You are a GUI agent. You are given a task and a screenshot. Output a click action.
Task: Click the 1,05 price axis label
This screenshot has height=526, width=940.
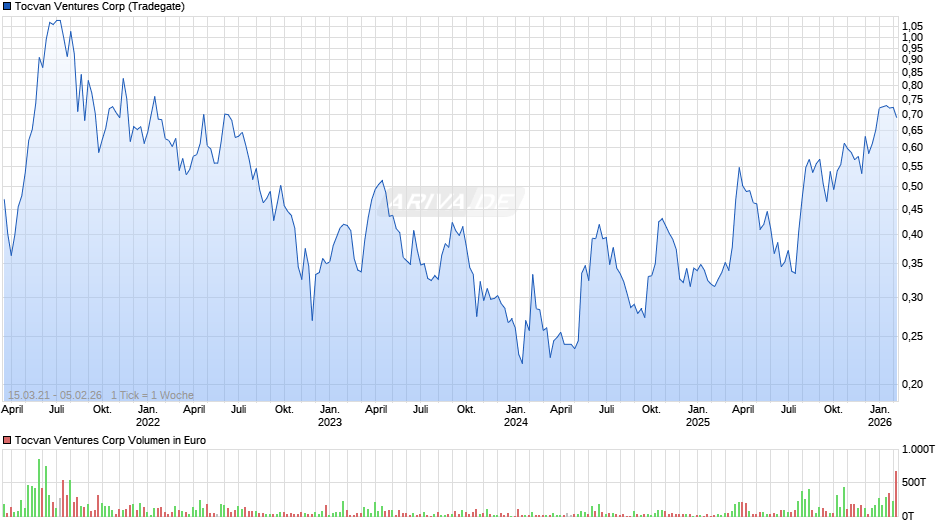pos(912,26)
